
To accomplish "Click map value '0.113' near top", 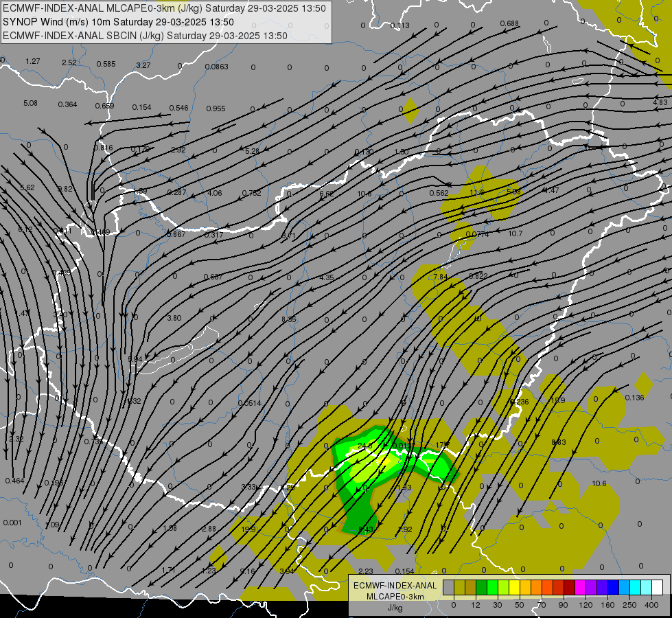I will tap(400, 25).
